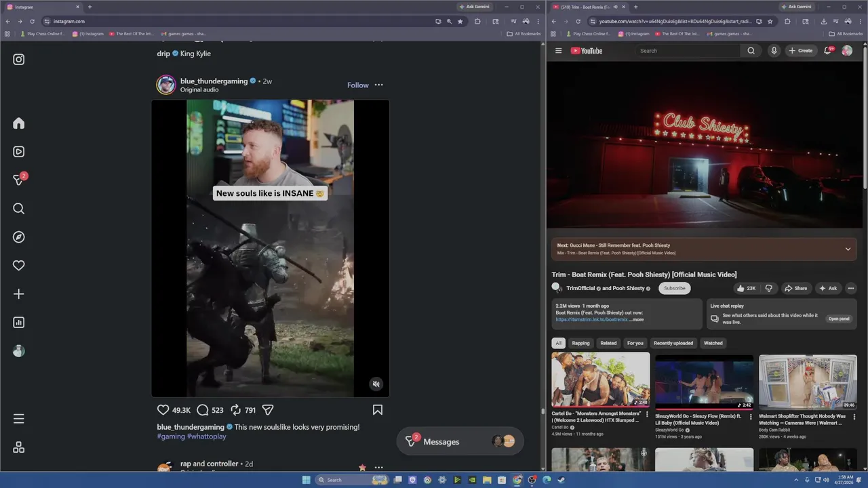Click the YouTube search input field
Screen dimensions: 868x488
(688, 51)
